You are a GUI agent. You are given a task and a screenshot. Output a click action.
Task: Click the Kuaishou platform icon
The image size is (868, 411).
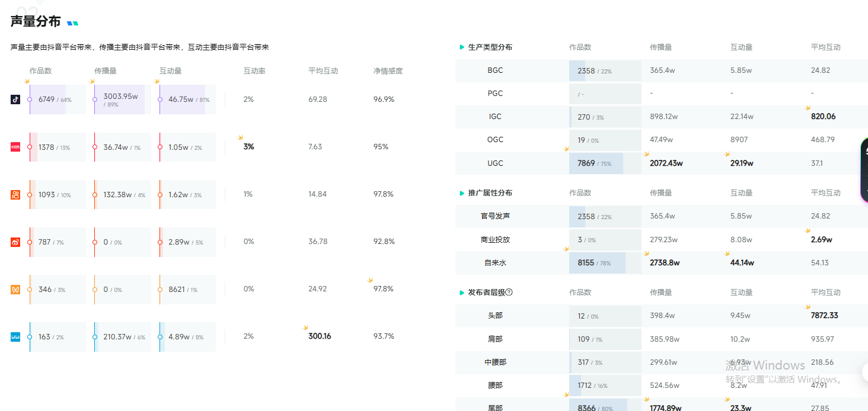[x=15, y=194]
